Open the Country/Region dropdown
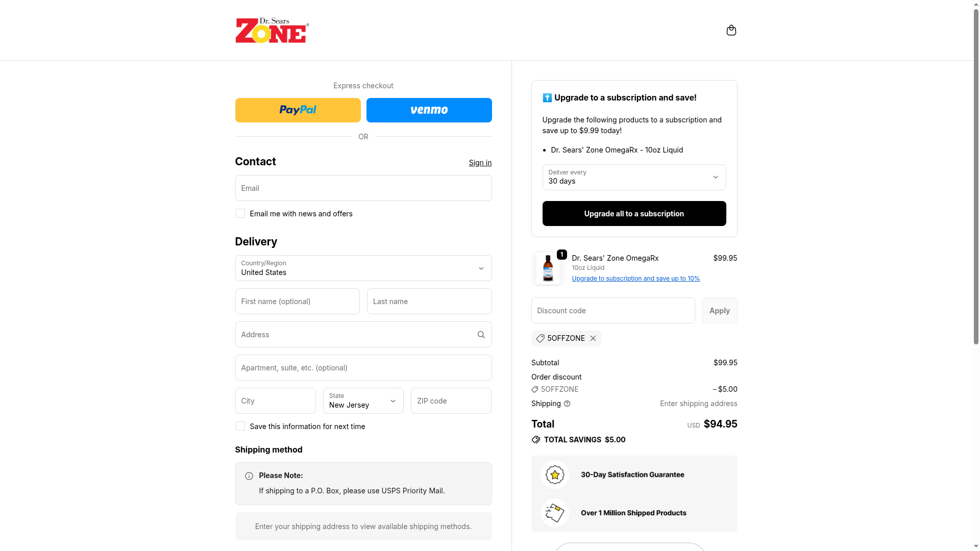This screenshot has width=980, height=551. coord(363,268)
